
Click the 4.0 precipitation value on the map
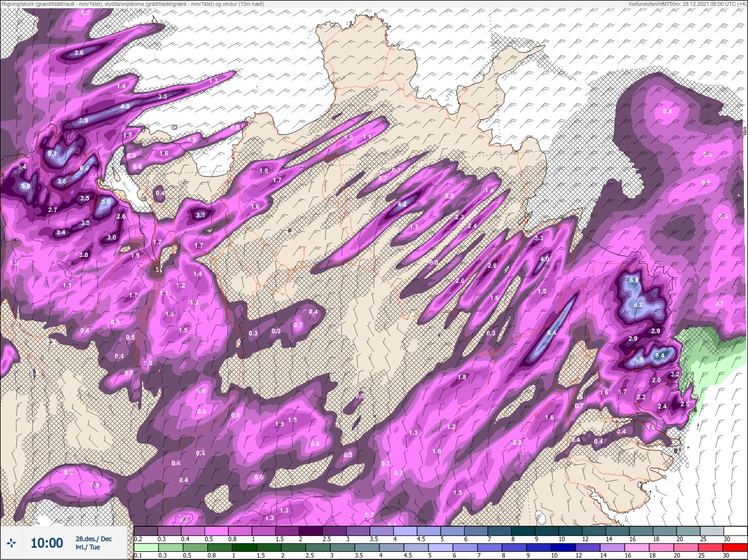[545, 259]
